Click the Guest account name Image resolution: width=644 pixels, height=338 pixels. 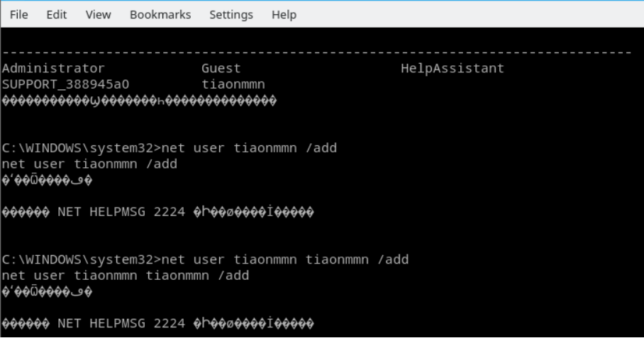pos(221,69)
